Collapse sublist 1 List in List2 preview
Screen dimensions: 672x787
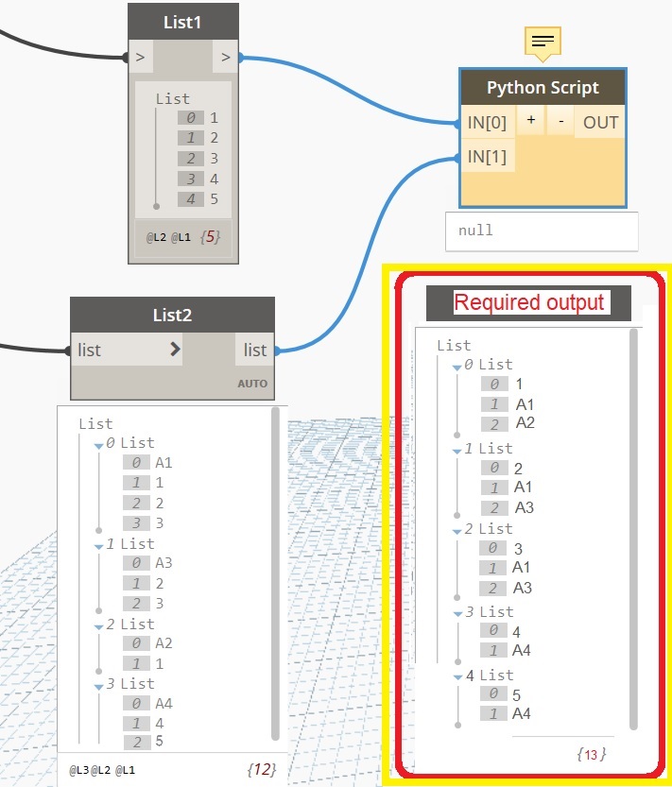coord(98,547)
